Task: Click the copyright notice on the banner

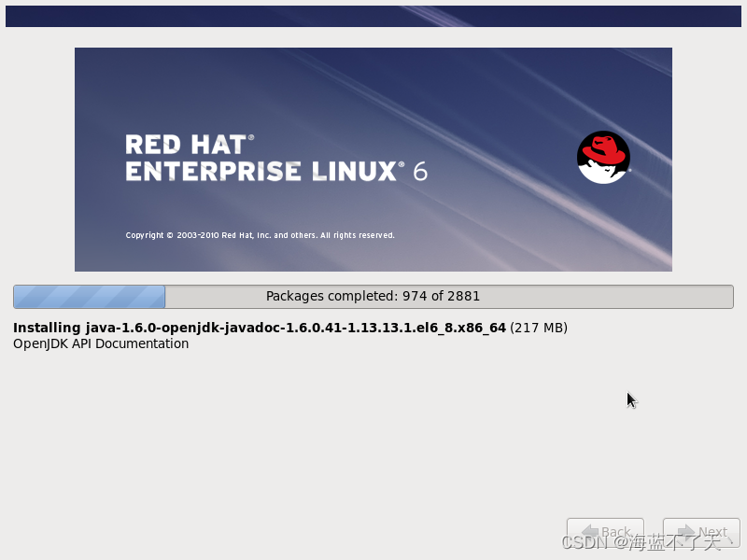Action: point(260,235)
